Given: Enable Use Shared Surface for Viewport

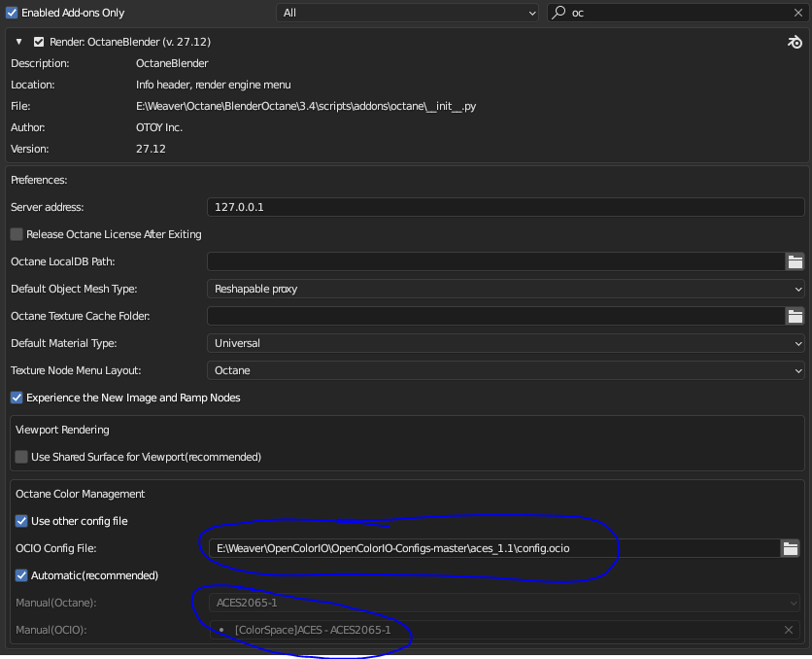Looking at the screenshot, I should point(21,457).
